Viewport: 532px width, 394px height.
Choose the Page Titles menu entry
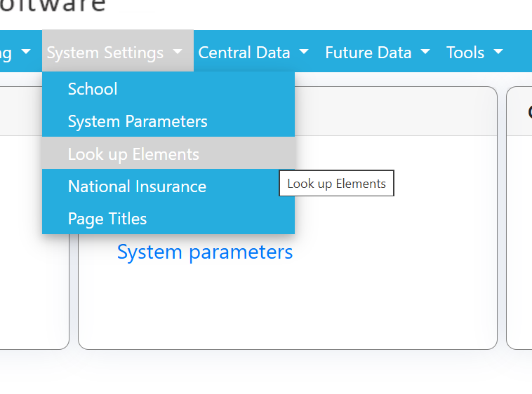(x=107, y=219)
